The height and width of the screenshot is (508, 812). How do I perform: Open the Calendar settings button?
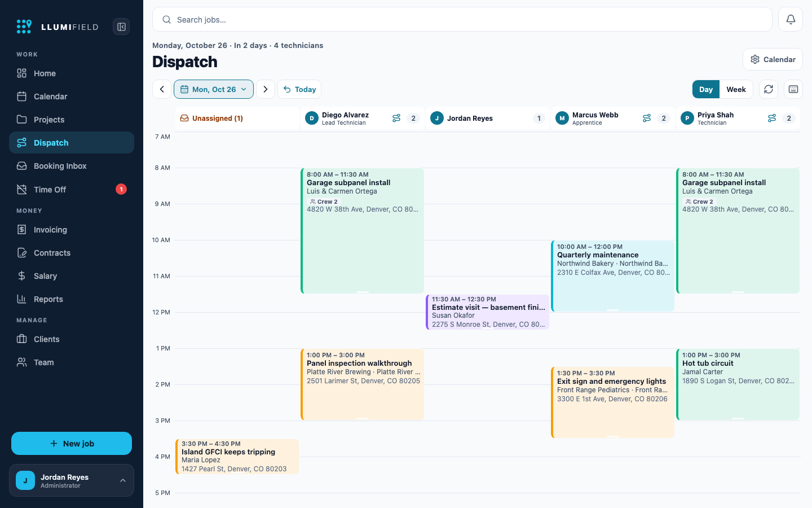[773, 59]
